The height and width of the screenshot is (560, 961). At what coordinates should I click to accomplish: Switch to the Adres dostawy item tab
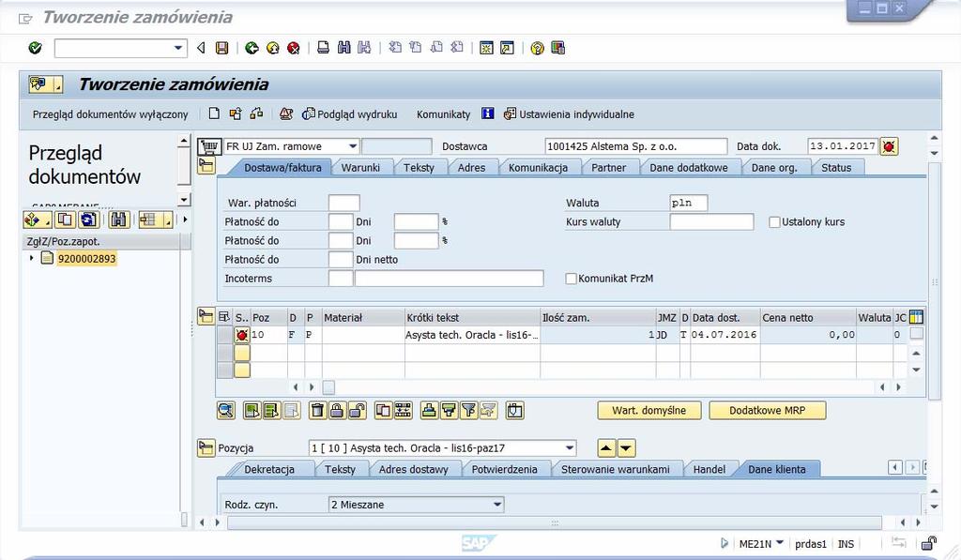413,469
